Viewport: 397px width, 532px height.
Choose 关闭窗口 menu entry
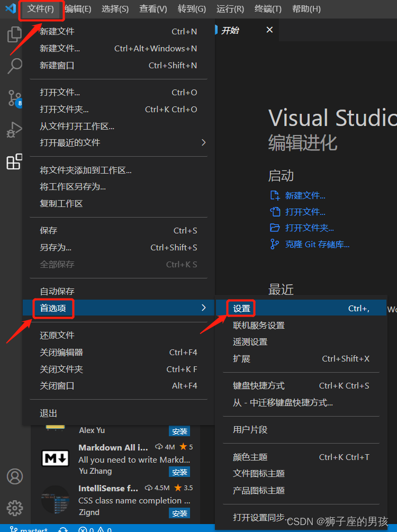(119, 386)
